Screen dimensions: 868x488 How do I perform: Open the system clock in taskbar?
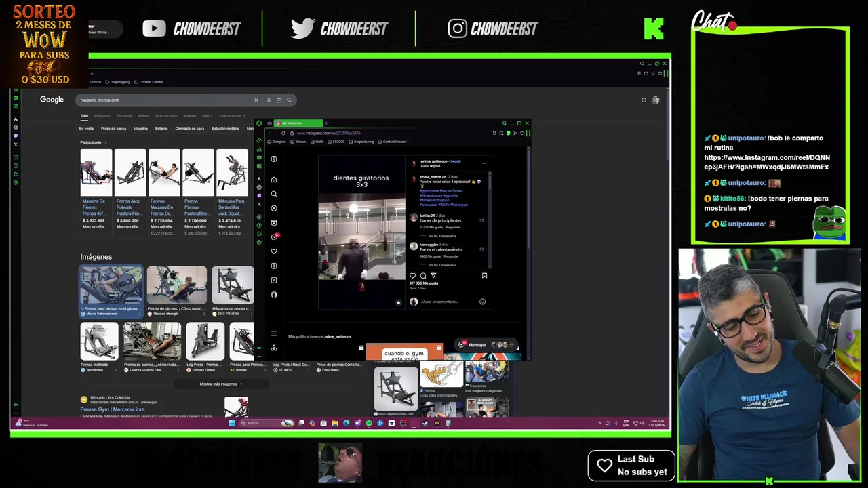(657, 422)
